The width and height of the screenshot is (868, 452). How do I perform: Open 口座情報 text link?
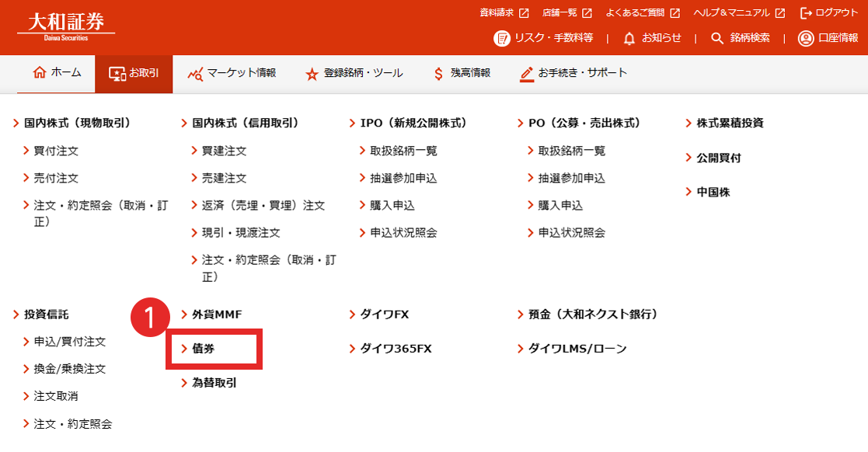tap(838, 38)
